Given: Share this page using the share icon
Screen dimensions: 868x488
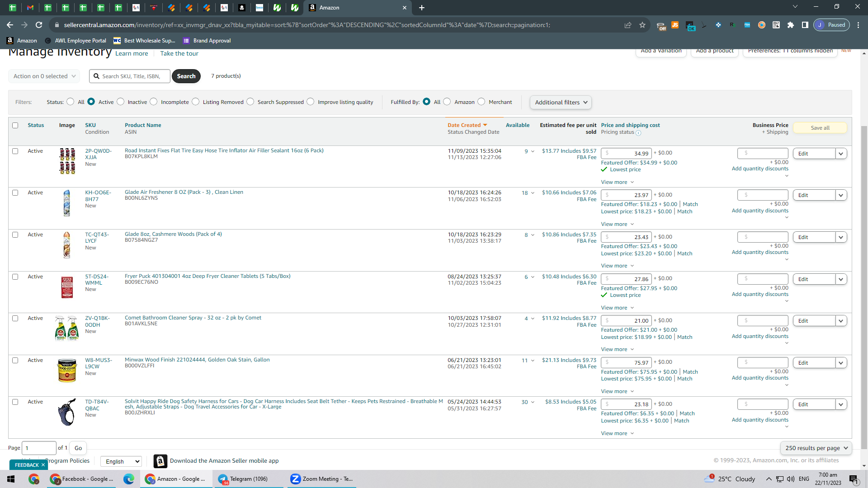Looking at the screenshot, I should pyautogui.click(x=628, y=25).
